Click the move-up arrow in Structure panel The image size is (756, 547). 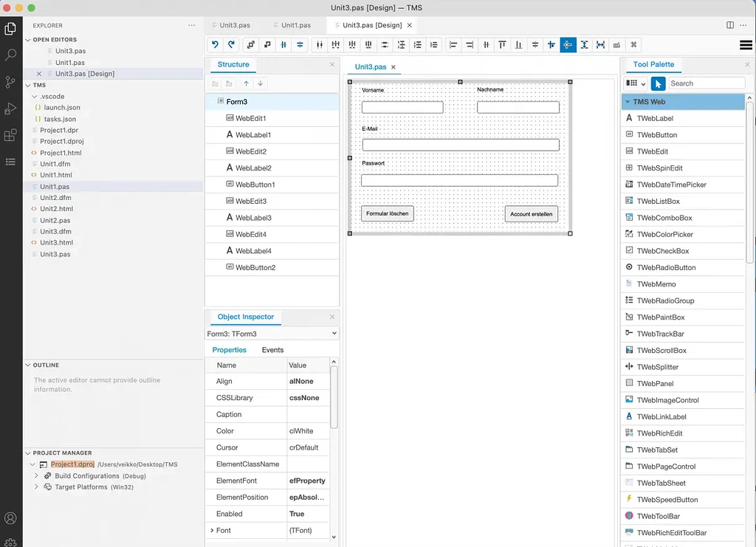point(247,83)
